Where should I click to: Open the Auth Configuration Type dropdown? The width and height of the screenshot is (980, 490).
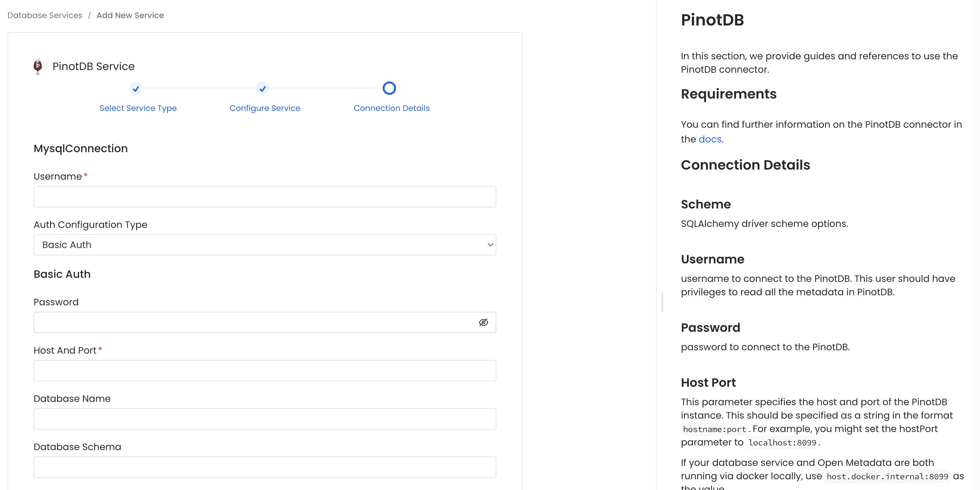pyautogui.click(x=265, y=245)
